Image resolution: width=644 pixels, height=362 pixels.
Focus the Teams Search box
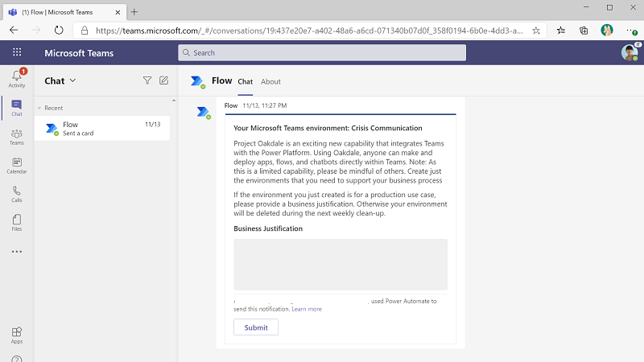322,52
